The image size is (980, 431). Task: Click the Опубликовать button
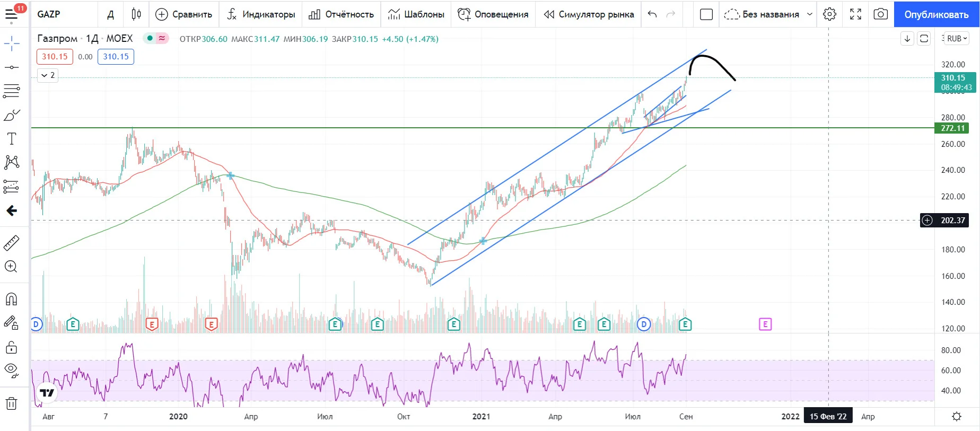click(937, 14)
